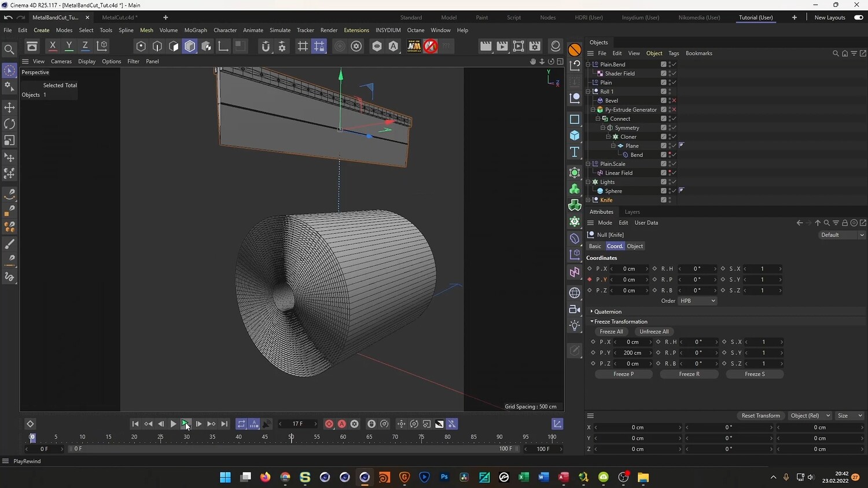Switch to the Layers tab
Viewport: 868px width, 488px height.
(x=632, y=212)
